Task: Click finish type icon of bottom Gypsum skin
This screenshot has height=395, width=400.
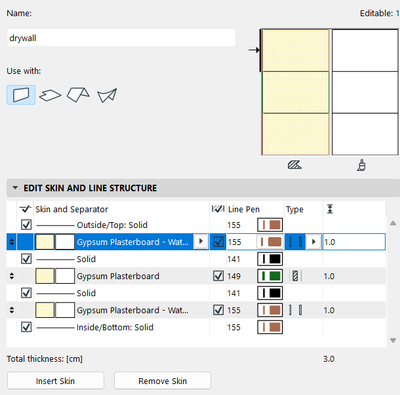Action: (295, 310)
